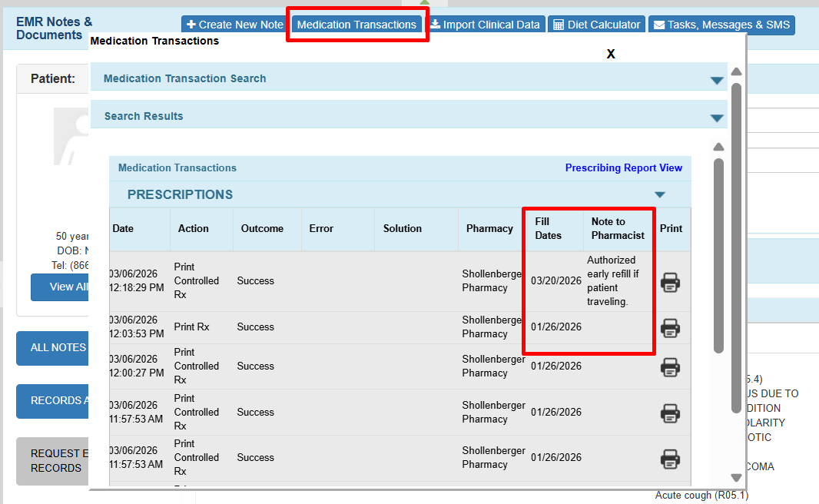The width and height of the screenshot is (819, 504).
Task: Open Tasks, Messages & SMS
Action: [721, 25]
